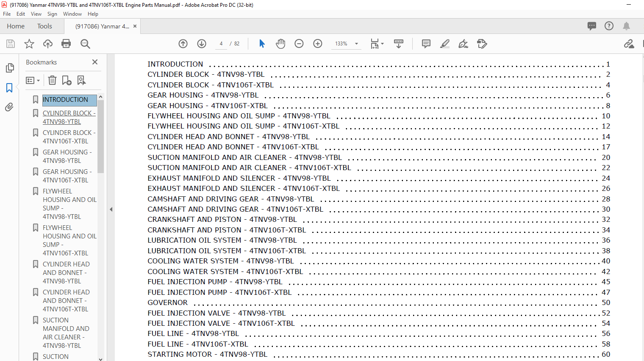Toggle the Bookmarks panel icon
The height and width of the screenshot is (361, 644).
(x=9, y=88)
